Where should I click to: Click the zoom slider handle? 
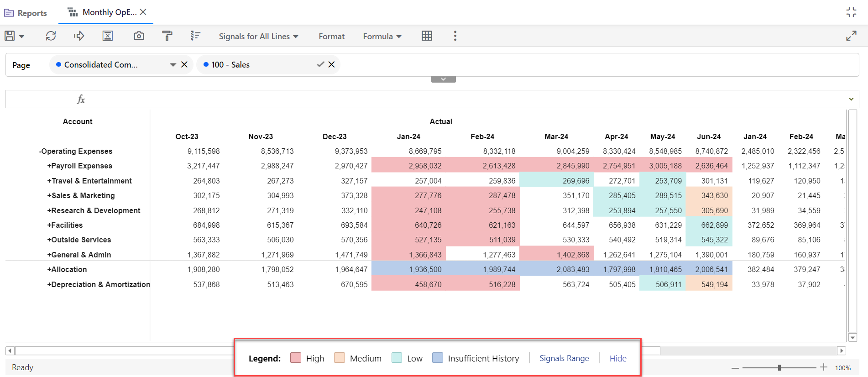[x=779, y=367]
